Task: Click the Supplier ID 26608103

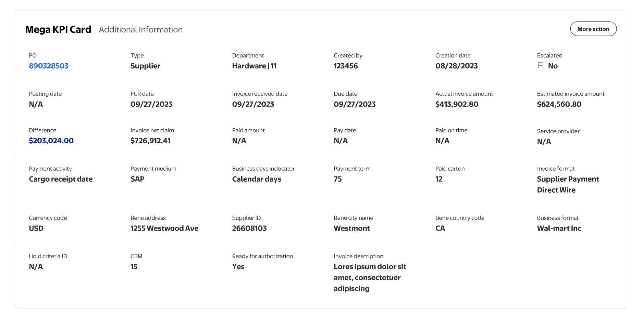Action: [x=249, y=229]
